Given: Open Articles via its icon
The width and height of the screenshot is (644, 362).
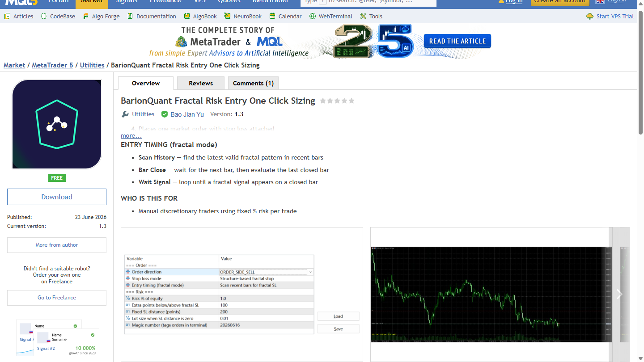Looking at the screenshot, I should [7, 16].
